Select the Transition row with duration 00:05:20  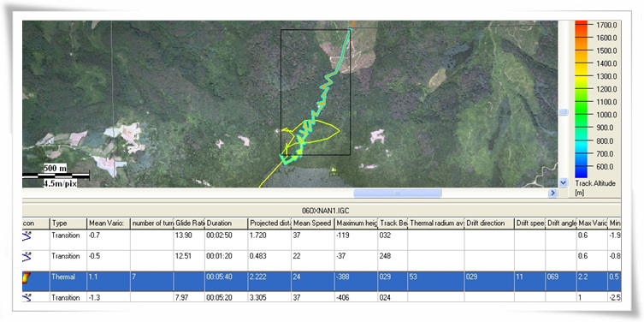click(x=322, y=297)
